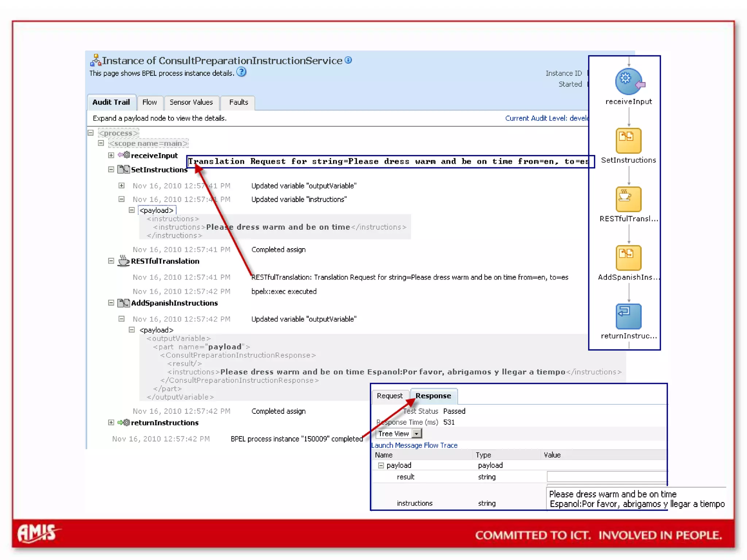Click the help question mark icon
747x560 pixels.
coord(241,72)
